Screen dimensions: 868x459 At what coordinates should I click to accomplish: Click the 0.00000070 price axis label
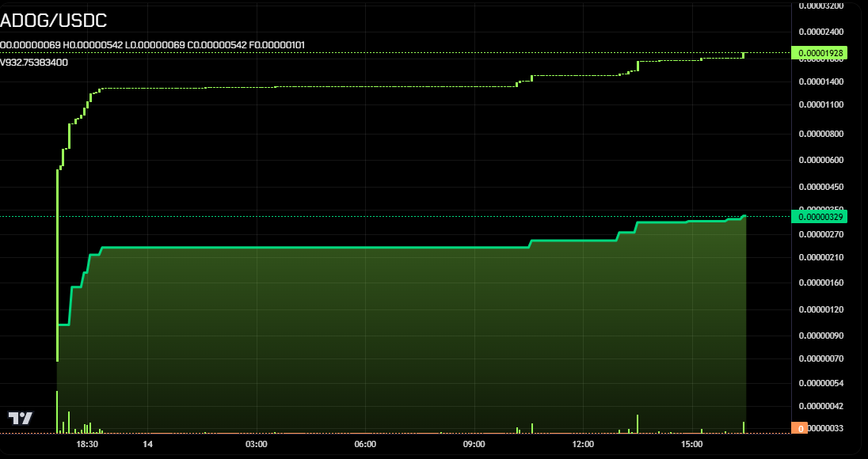tap(821, 359)
